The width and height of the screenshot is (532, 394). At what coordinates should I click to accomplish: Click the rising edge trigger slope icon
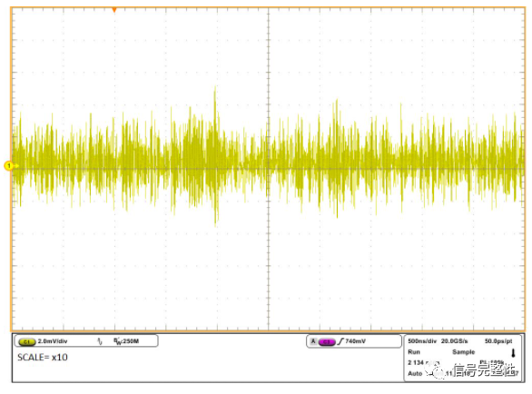click(x=340, y=341)
